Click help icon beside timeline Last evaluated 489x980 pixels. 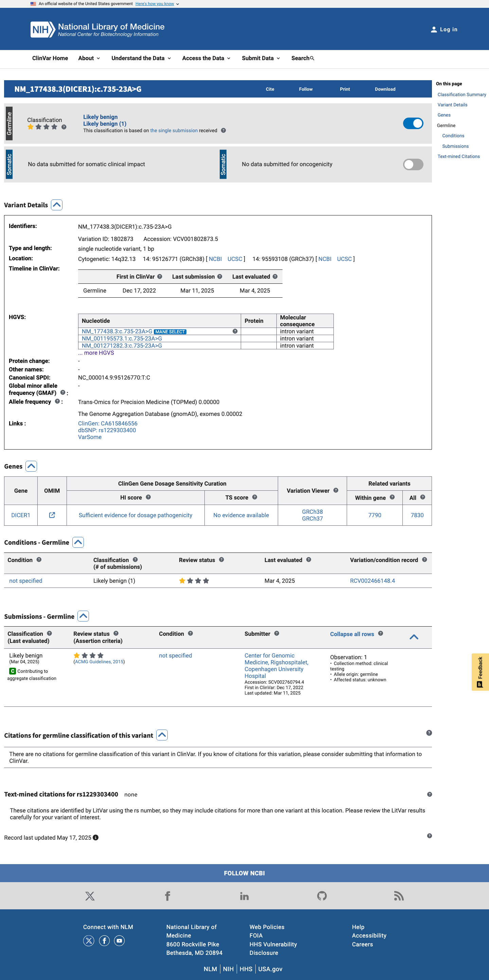point(275,277)
